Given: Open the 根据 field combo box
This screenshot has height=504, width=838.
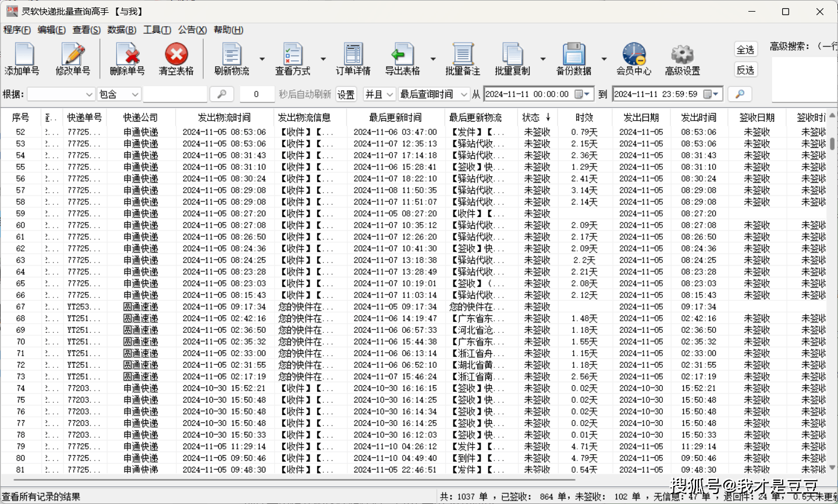Looking at the screenshot, I should pos(61,94).
